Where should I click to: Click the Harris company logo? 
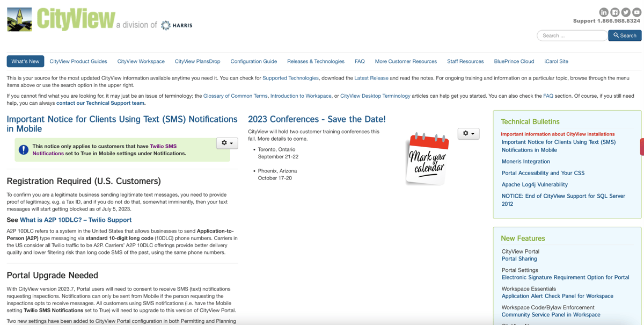pyautogui.click(x=177, y=25)
